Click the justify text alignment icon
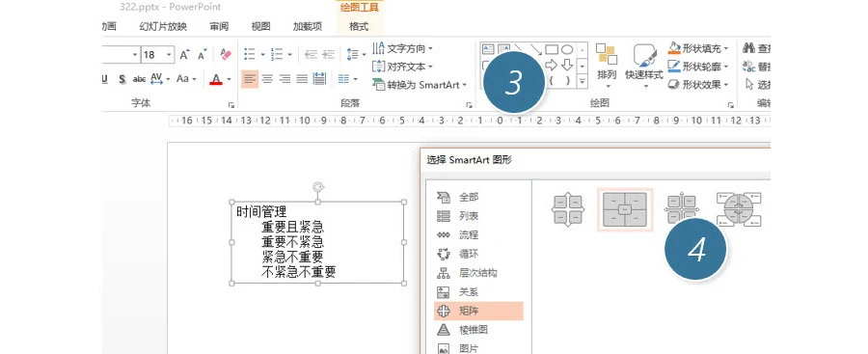868x354 pixels. [302, 79]
